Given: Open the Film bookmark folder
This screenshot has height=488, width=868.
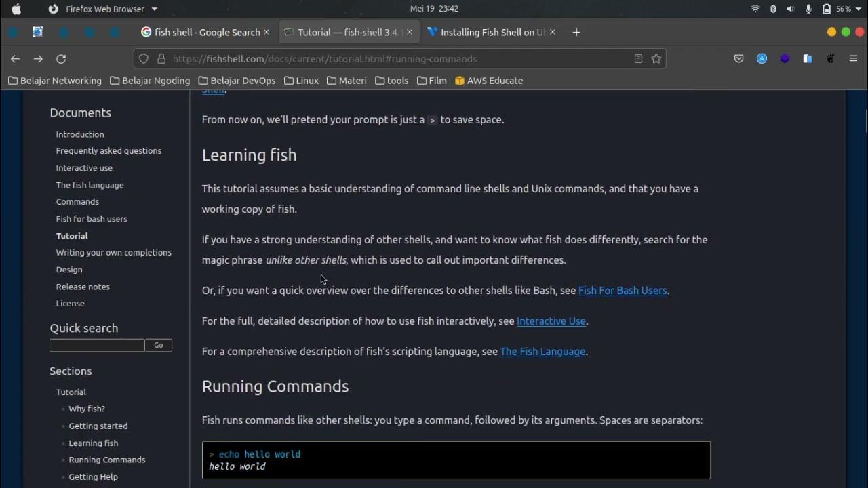Looking at the screenshot, I should pyautogui.click(x=432, y=81).
